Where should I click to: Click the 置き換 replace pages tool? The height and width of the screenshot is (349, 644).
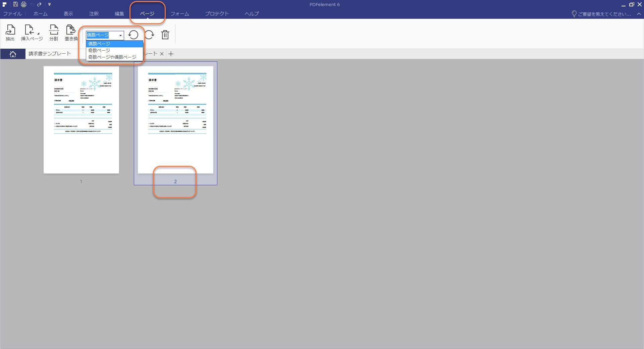click(71, 33)
